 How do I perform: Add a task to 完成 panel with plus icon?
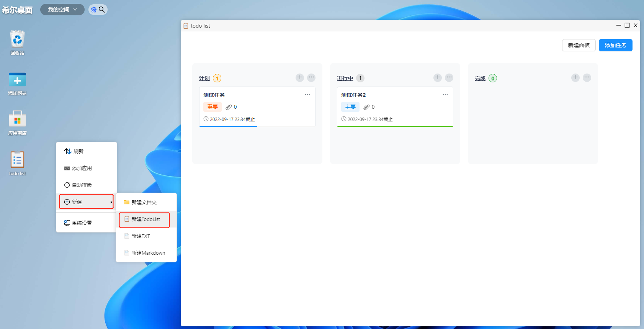point(575,78)
